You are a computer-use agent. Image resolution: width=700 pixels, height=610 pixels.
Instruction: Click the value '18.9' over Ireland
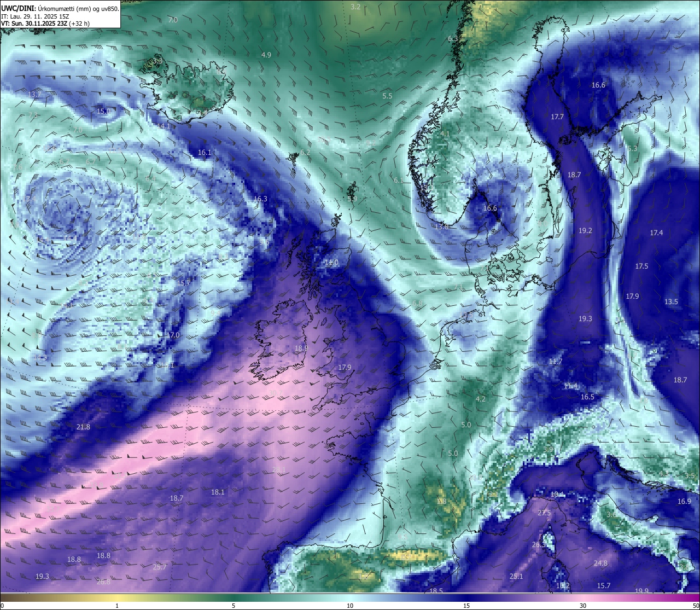click(x=301, y=348)
